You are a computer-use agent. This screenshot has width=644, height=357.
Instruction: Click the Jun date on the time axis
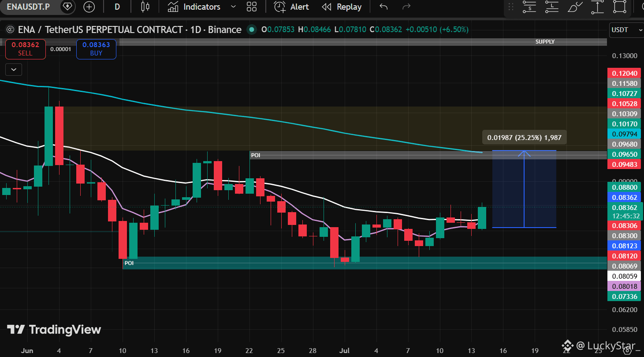[x=27, y=350]
